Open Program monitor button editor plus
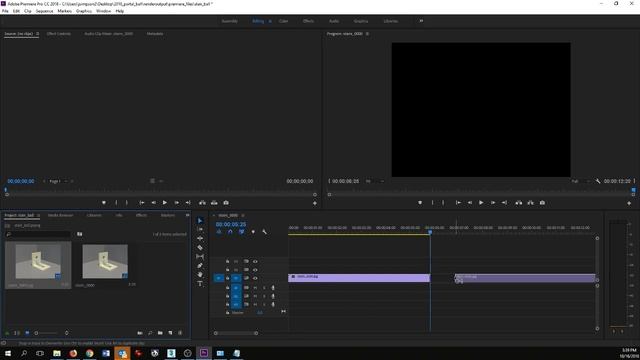The height and width of the screenshot is (360, 640). click(x=629, y=203)
